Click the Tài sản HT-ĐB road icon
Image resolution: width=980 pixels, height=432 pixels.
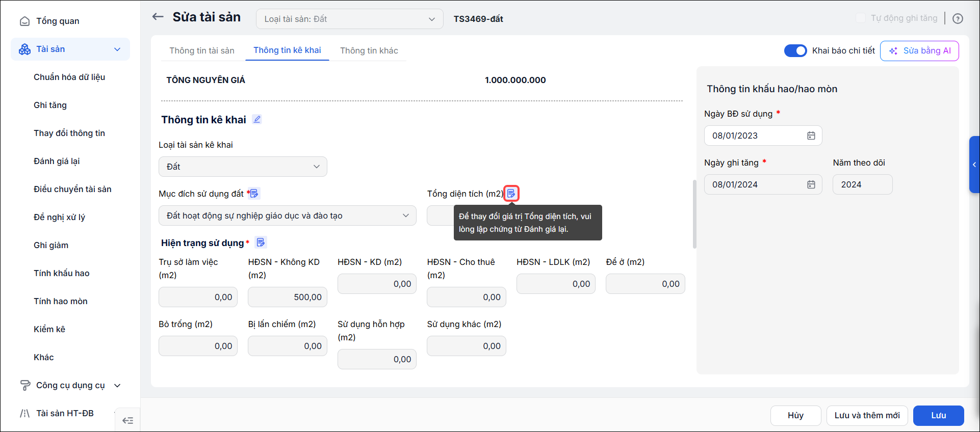pyautogui.click(x=24, y=413)
